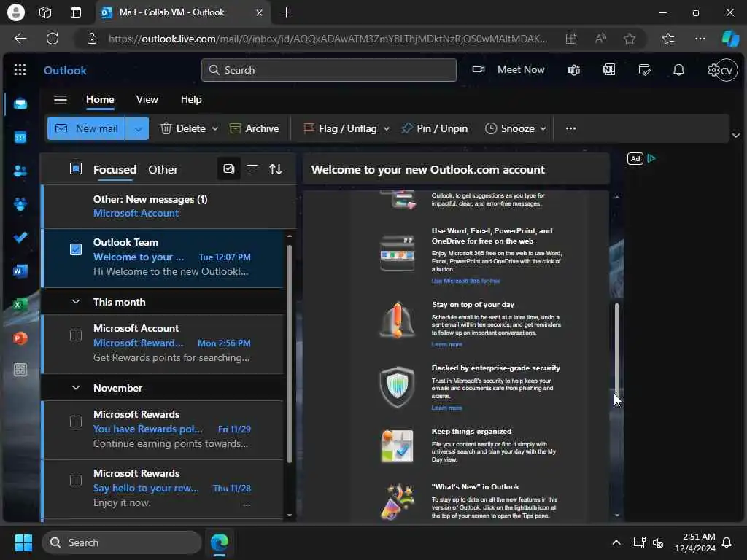Collapse the This month group
The height and width of the screenshot is (560, 747).
(x=76, y=301)
